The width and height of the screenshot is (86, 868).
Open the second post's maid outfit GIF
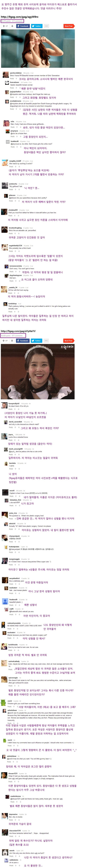pos(38,372)
